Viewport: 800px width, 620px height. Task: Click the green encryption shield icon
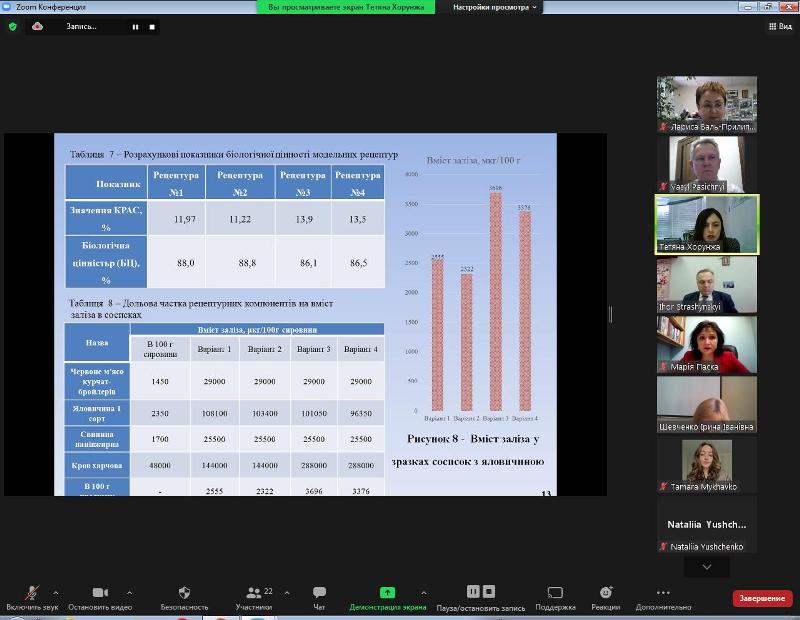click(x=13, y=27)
